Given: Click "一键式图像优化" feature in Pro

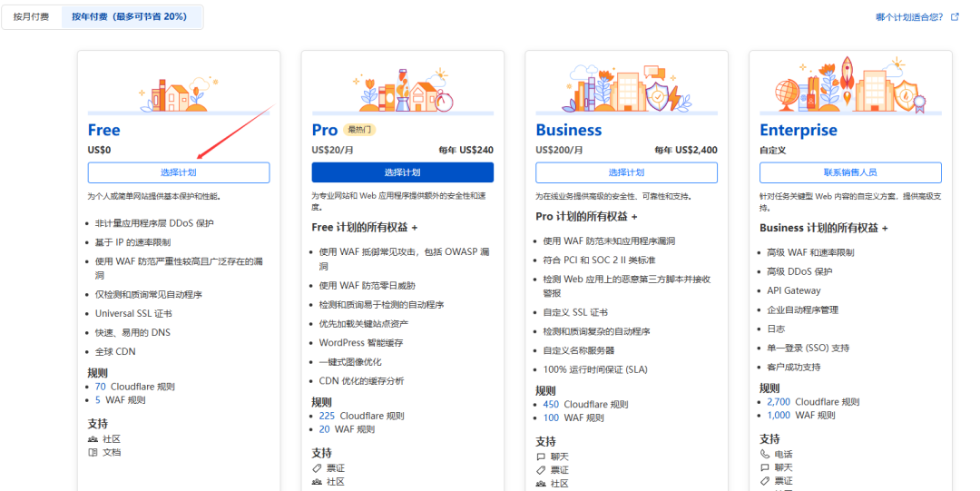Looking at the screenshot, I should [350, 362].
